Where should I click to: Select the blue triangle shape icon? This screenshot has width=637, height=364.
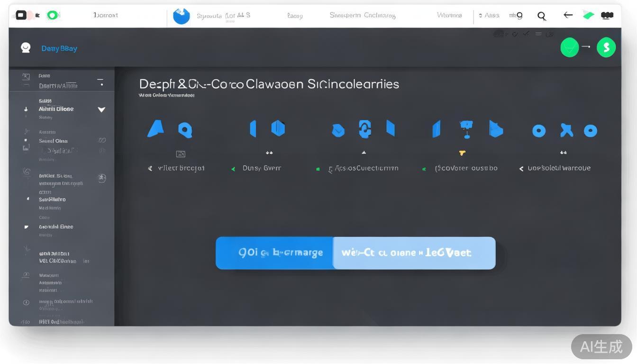click(155, 129)
